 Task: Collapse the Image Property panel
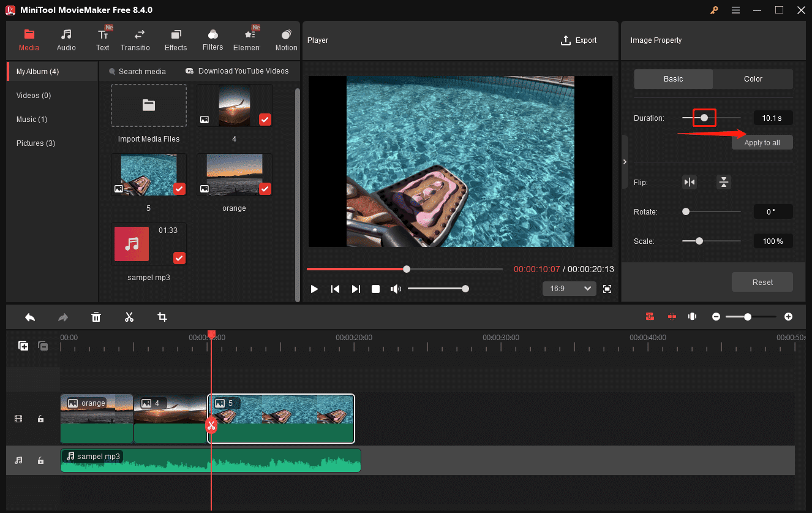click(x=625, y=162)
